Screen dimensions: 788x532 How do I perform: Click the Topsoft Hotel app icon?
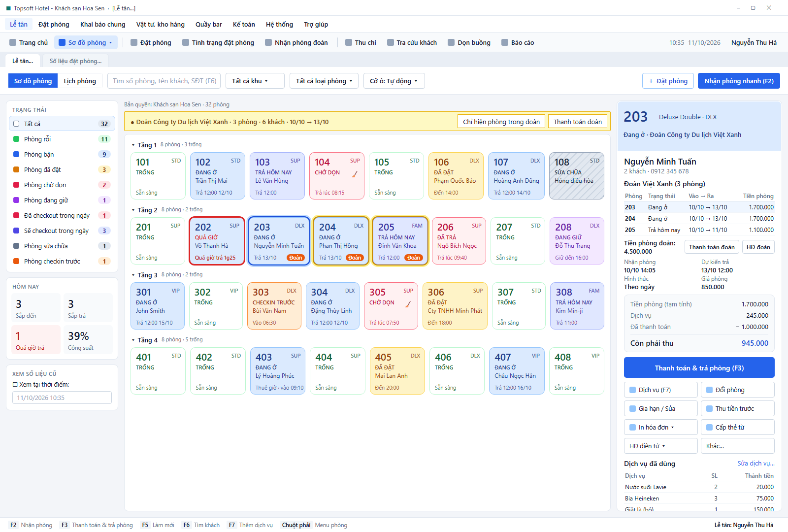pos(8,8)
